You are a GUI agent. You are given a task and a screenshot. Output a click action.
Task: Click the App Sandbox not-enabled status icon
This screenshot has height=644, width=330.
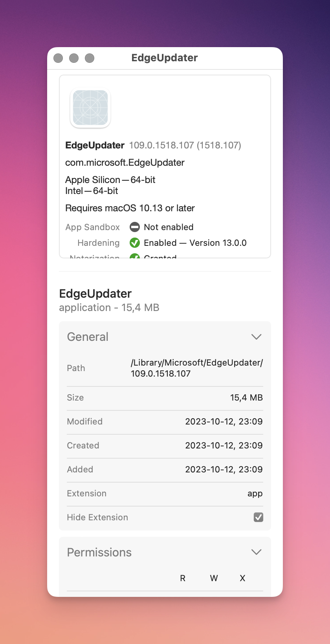point(135,227)
